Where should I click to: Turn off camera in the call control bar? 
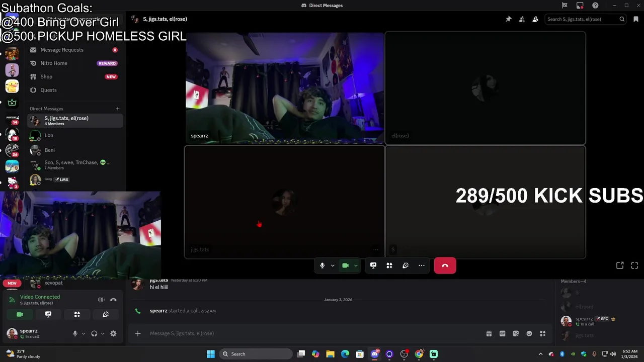(345, 265)
